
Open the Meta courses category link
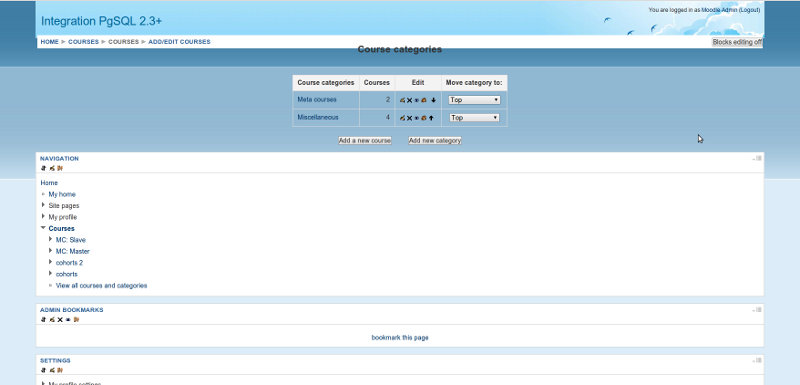pyautogui.click(x=317, y=99)
